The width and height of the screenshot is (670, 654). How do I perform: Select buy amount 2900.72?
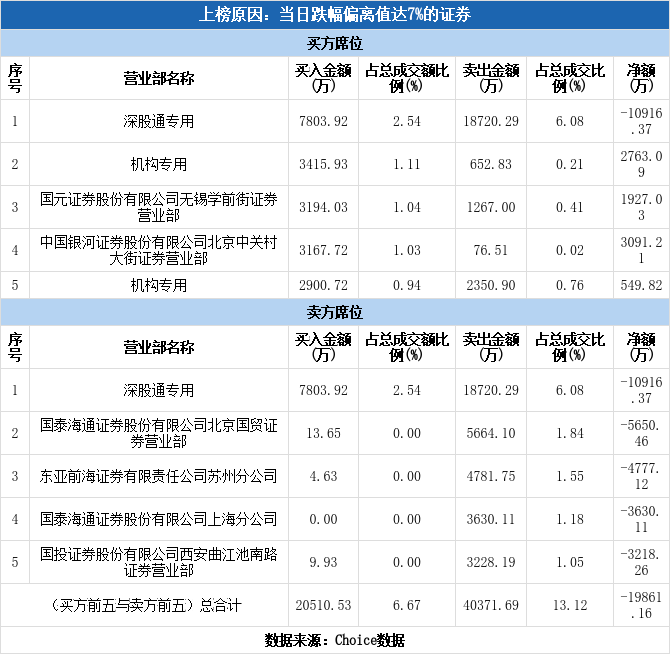323,285
